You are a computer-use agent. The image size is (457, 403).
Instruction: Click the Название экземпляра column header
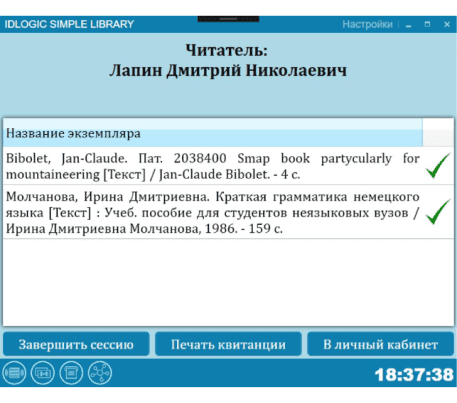click(213, 133)
